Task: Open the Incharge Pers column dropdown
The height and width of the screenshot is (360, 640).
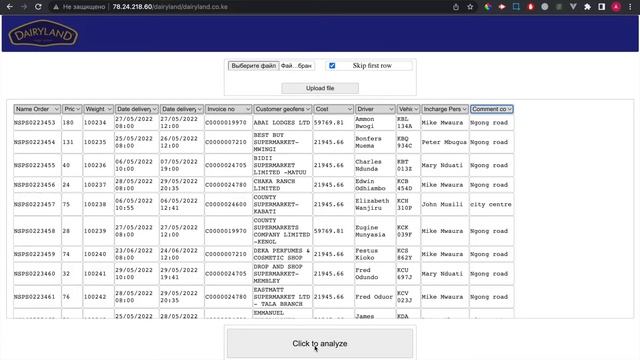Action: pyautogui.click(x=444, y=109)
